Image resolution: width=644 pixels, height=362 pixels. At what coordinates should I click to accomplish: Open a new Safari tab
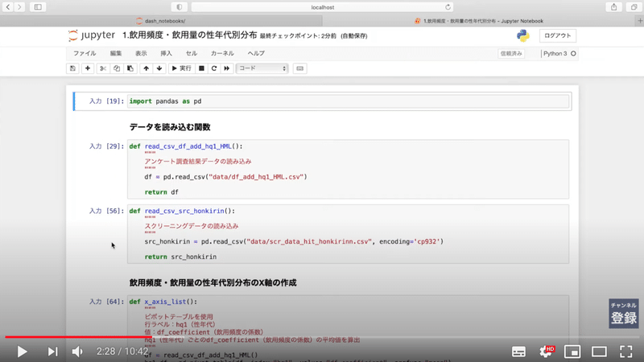point(639,21)
